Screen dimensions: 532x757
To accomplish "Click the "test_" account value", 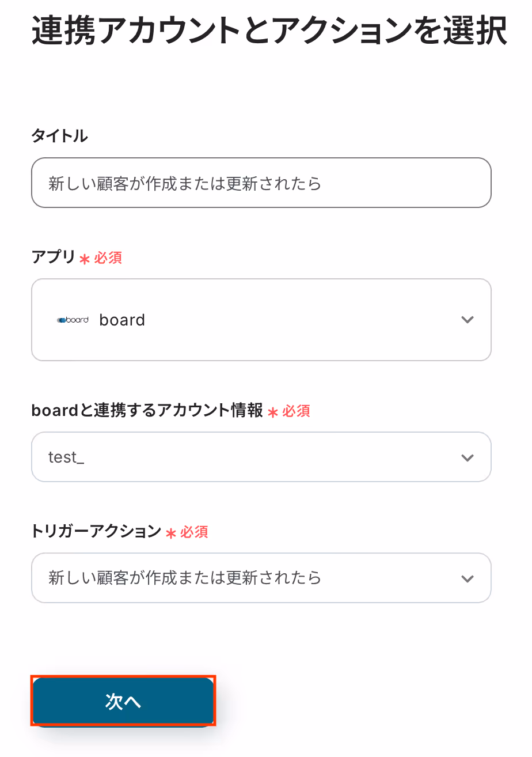I will pyautogui.click(x=66, y=457).
